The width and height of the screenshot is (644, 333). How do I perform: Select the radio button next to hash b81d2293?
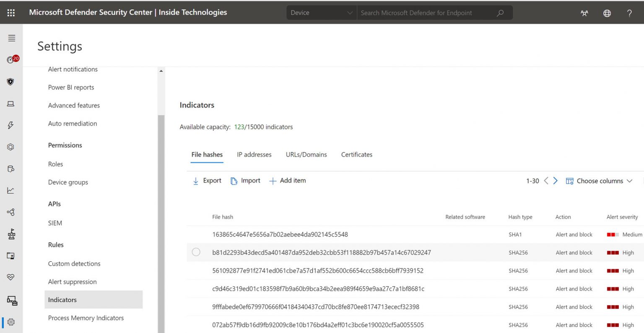click(x=196, y=252)
